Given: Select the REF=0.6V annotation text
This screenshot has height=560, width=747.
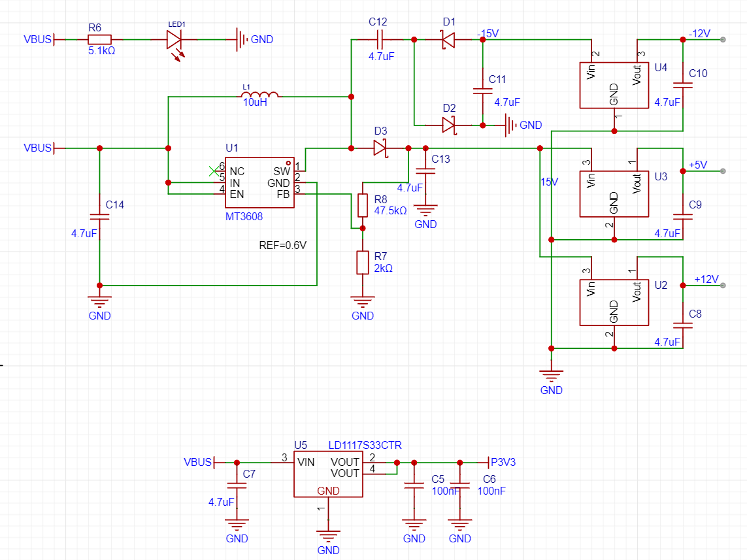Looking at the screenshot, I should 282,245.
